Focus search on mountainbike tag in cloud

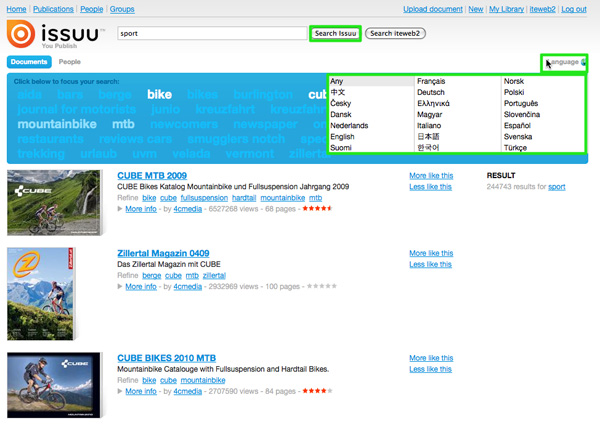point(57,124)
